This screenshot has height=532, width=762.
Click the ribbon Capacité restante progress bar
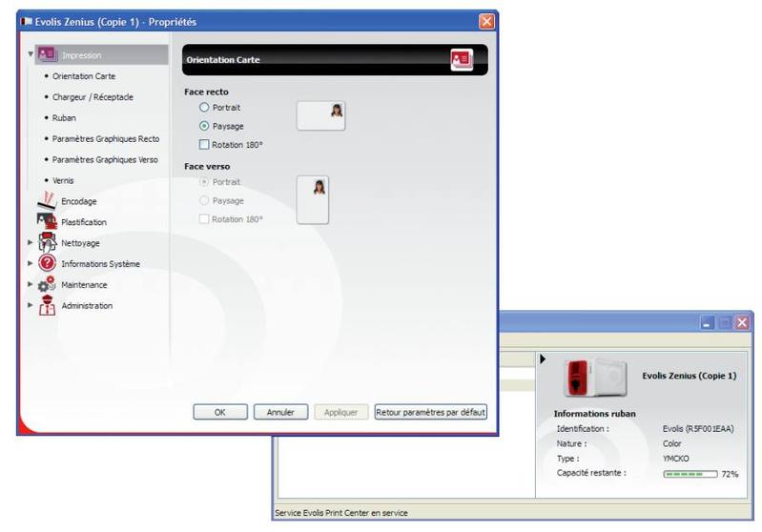click(x=690, y=474)
